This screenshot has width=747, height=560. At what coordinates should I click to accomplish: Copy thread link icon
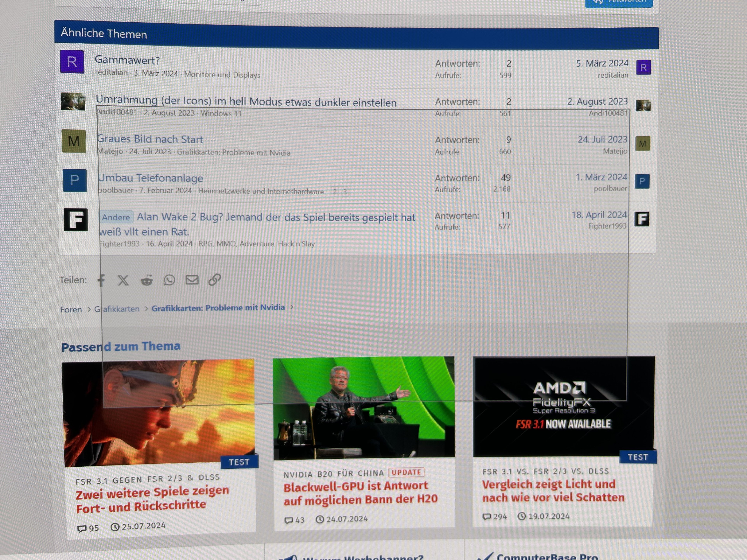[x=214, y=279]
